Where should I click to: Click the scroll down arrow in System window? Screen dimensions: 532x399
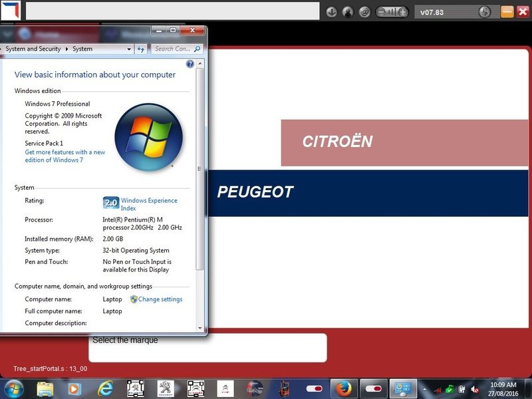[x=200, y=328]
